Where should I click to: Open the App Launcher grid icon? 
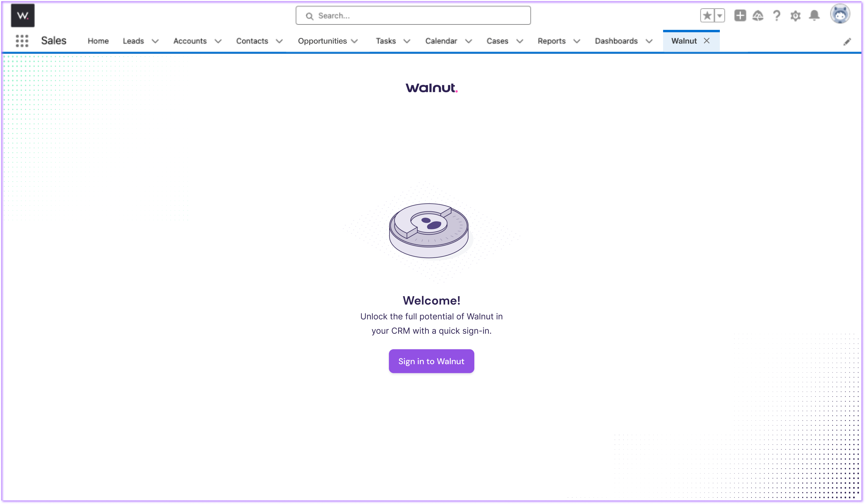coord(22,41)
